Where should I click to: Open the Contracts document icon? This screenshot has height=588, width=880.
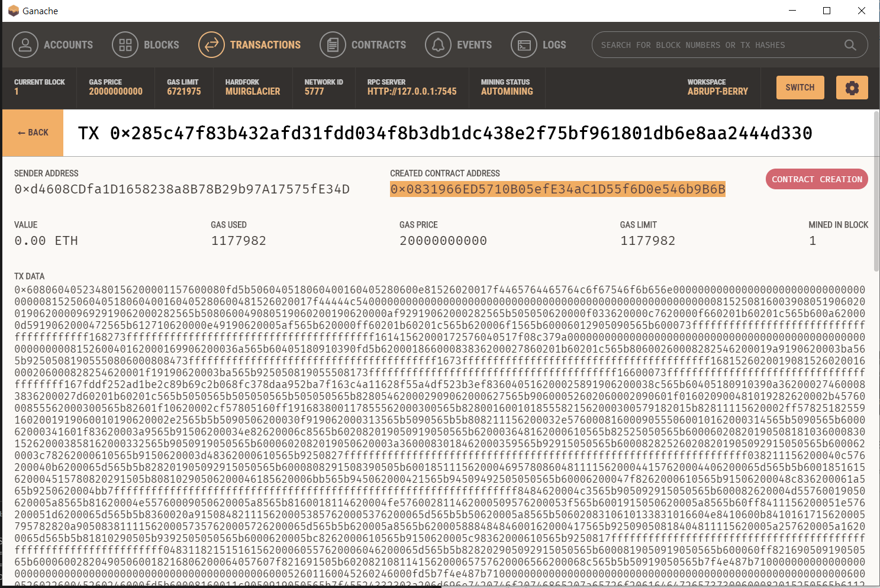[x=333, y=45]
